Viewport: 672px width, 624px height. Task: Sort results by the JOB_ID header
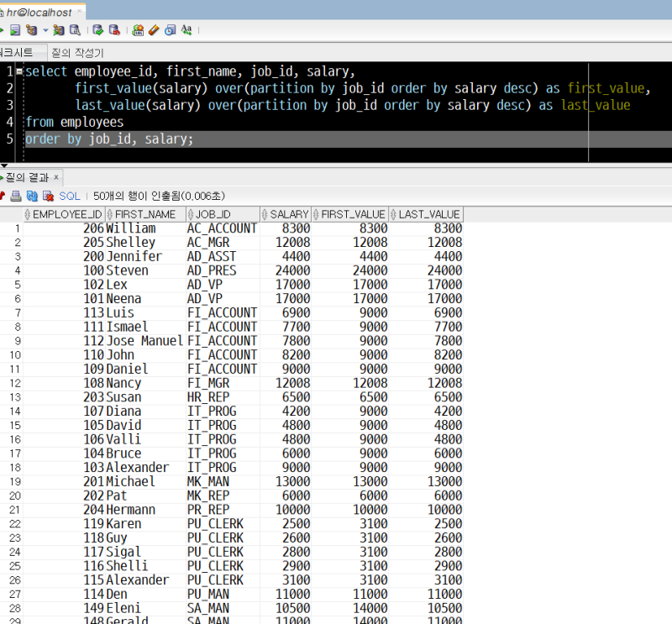tap(212, 213)
